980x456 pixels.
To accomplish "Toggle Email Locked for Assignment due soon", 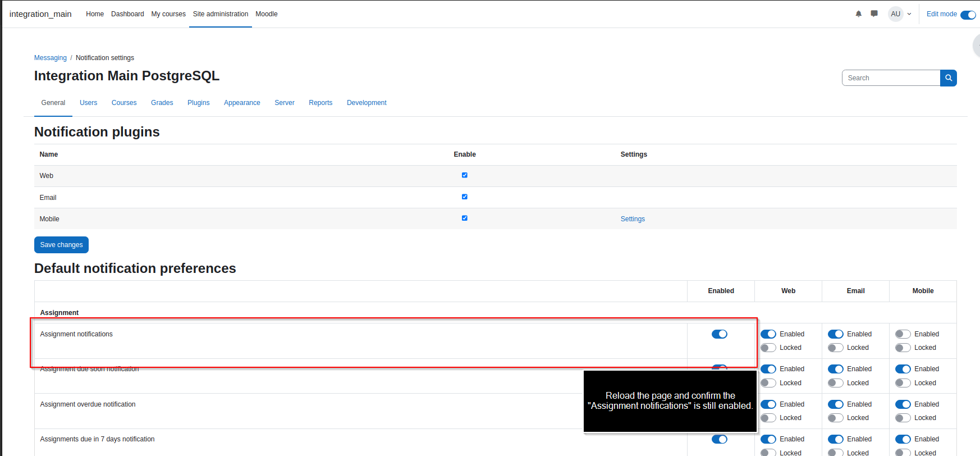I will click(835, 383).
